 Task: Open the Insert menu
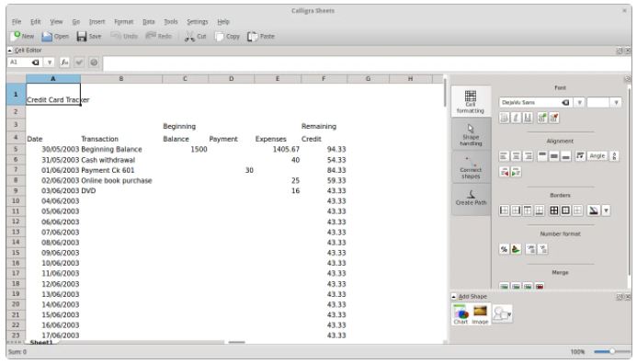pos(97,21)
